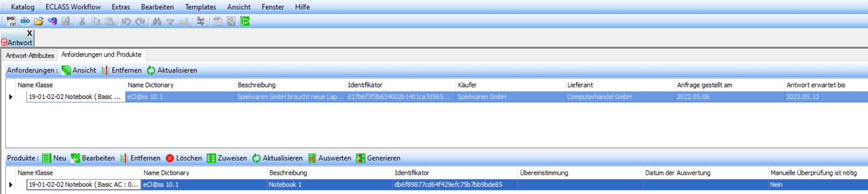Image resolution: width=868 pixels, height=194 pixels.
Task: Switch to the Antwort-Attributes tab
Action: point(30,55)
